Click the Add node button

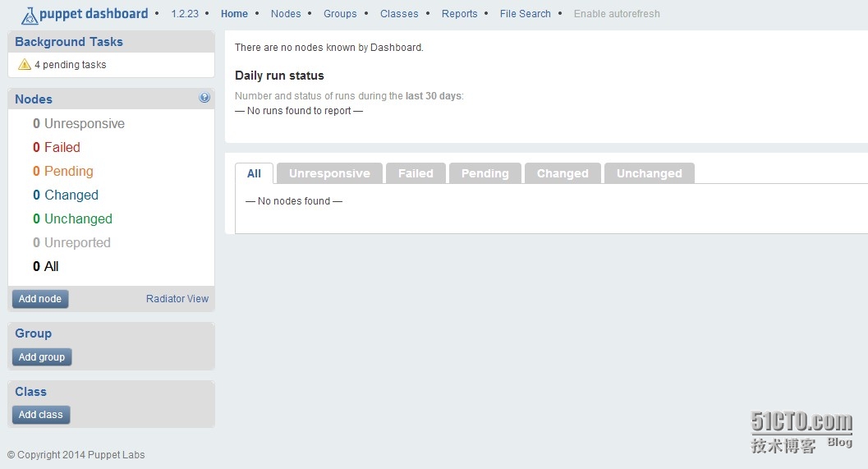[40, 299]
